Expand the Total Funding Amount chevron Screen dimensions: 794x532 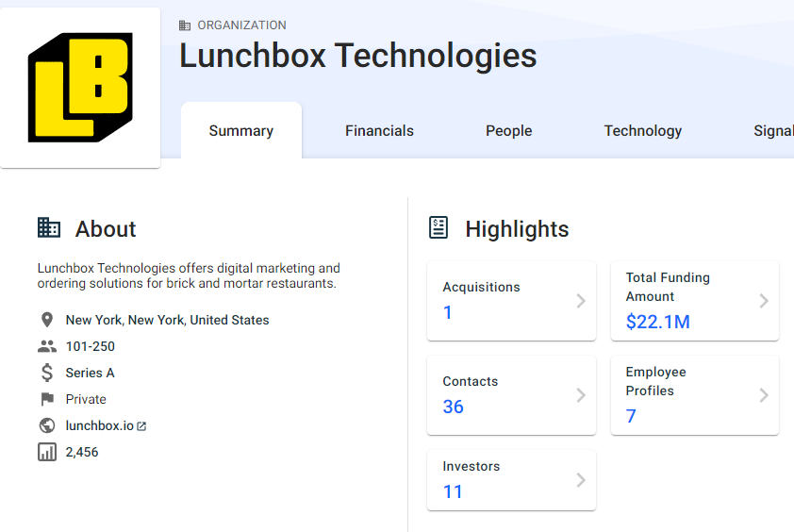[x=764, y=301]
